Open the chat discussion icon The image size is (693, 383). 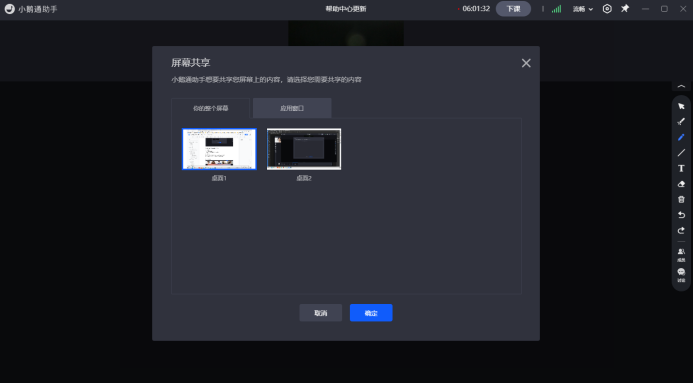(x=681, y=275)
